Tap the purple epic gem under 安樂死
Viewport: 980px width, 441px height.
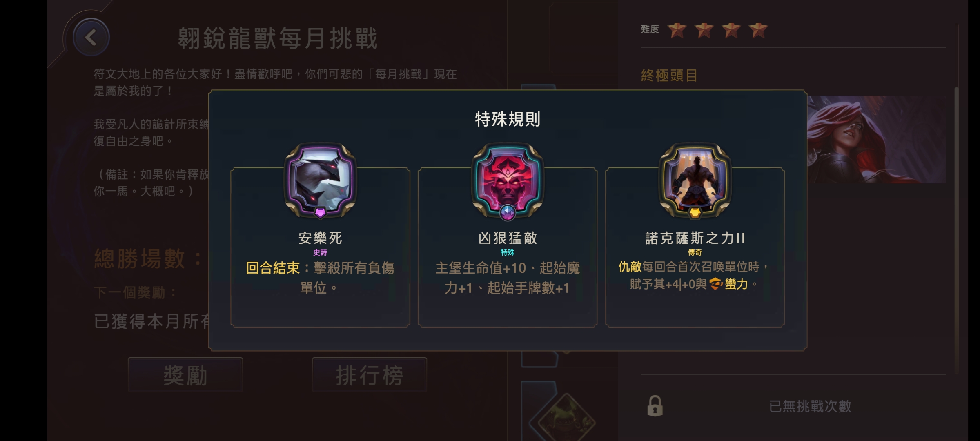click(320, 212)
